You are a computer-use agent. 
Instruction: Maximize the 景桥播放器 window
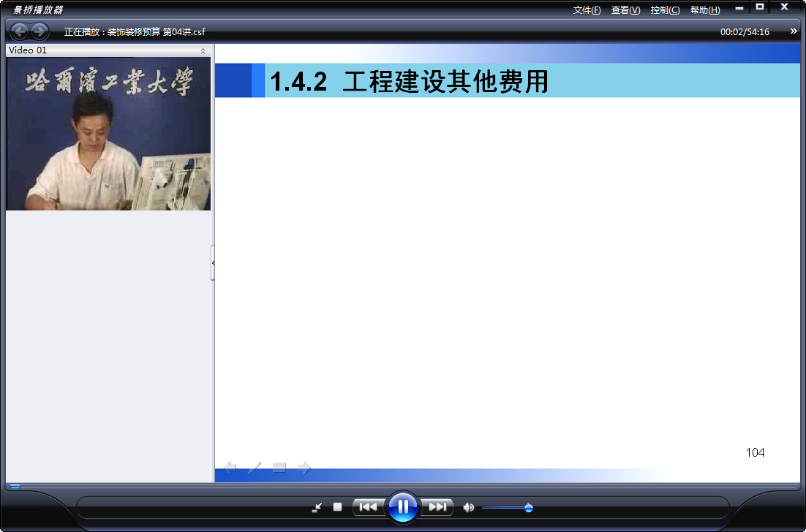point(760,7)
